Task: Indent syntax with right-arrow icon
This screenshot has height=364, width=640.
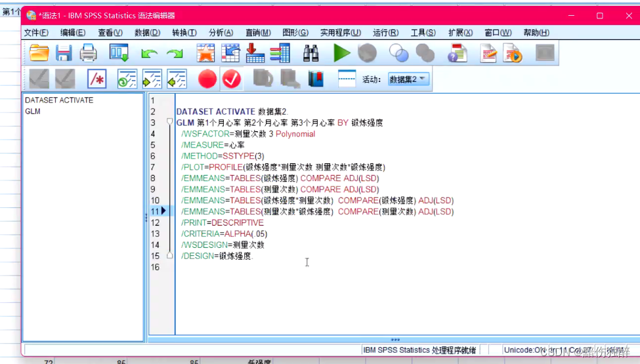Action: 152,79
